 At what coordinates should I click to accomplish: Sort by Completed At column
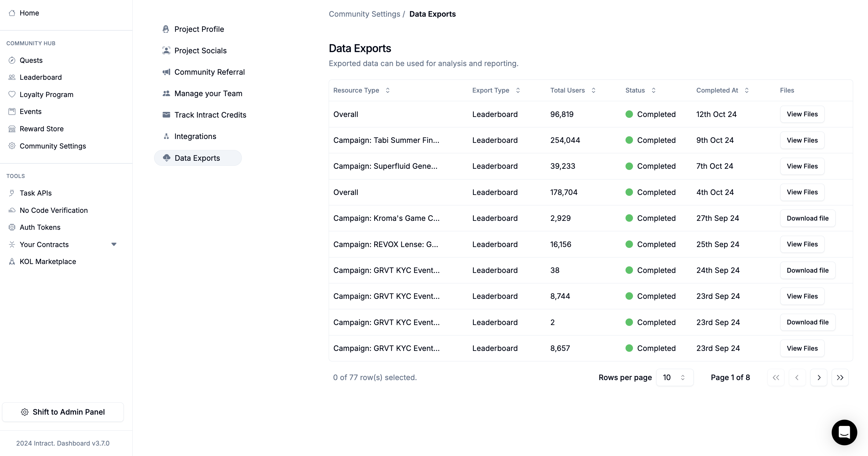coord(722,90)
